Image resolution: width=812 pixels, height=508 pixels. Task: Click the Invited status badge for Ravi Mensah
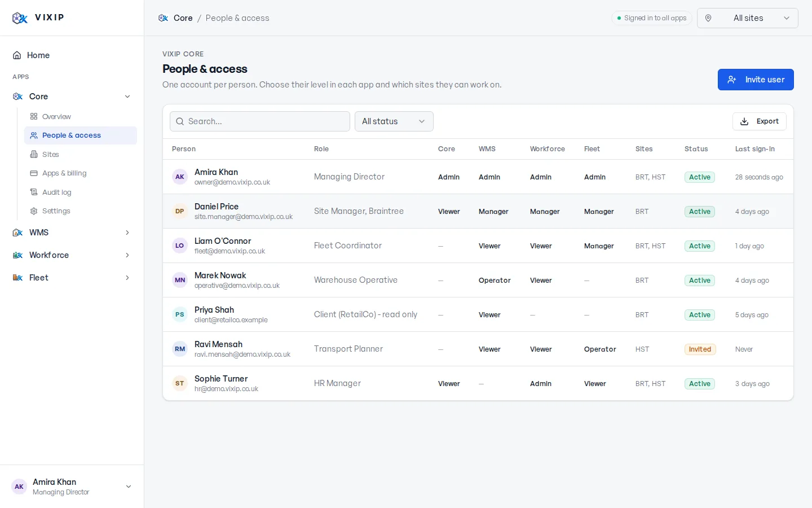tap(700, 349)
